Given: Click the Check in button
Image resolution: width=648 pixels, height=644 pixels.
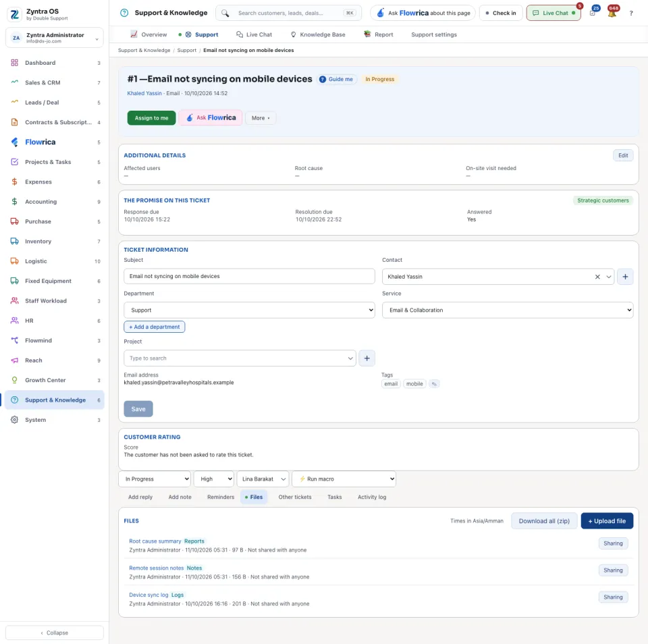Looking at the screenshot, I should click(x=500, y=14).
